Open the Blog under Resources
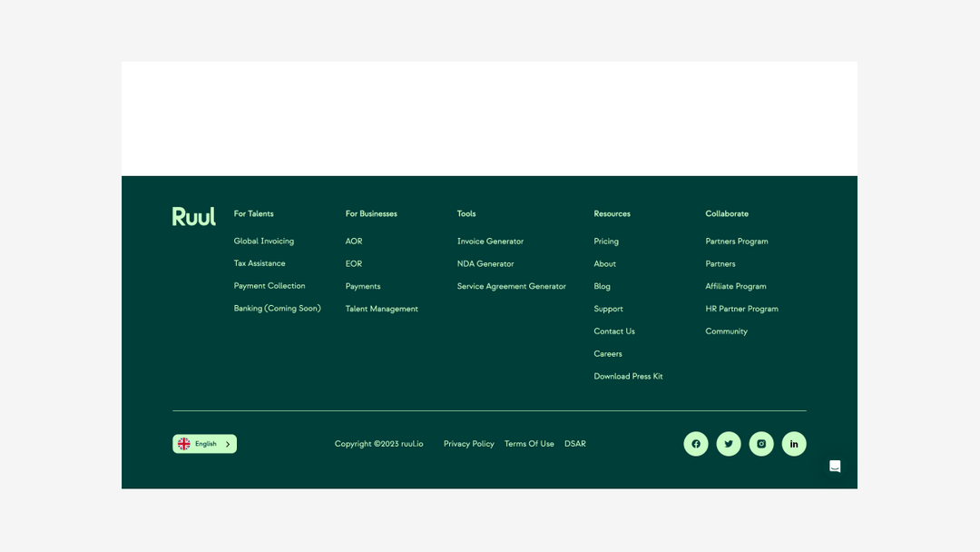980x552 pixels. point(602,286)
